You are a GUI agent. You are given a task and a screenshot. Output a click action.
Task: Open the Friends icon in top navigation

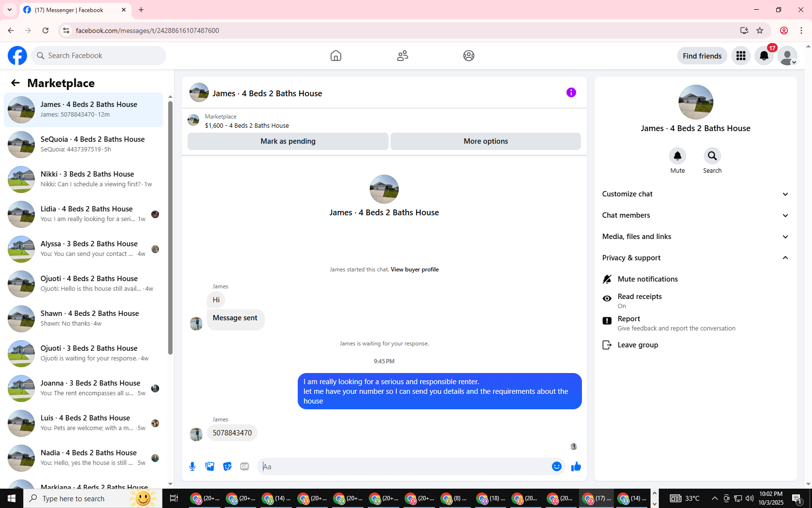tap(403, 56)
